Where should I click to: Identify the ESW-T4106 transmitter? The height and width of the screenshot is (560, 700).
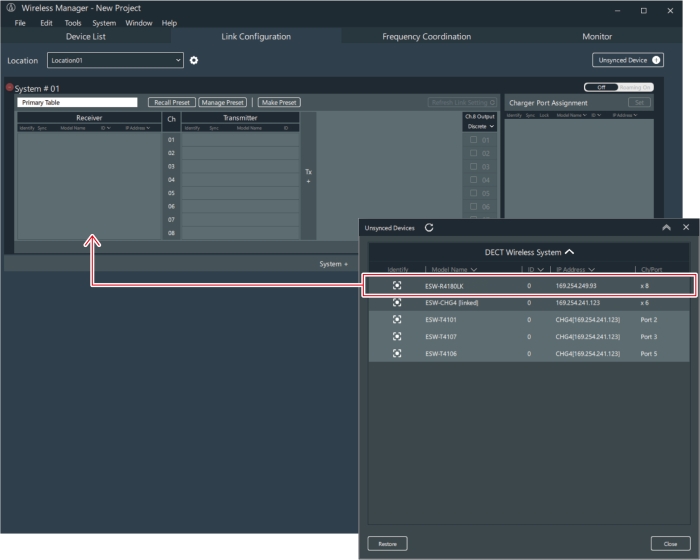pyautogui.click(x=397, y=353)
